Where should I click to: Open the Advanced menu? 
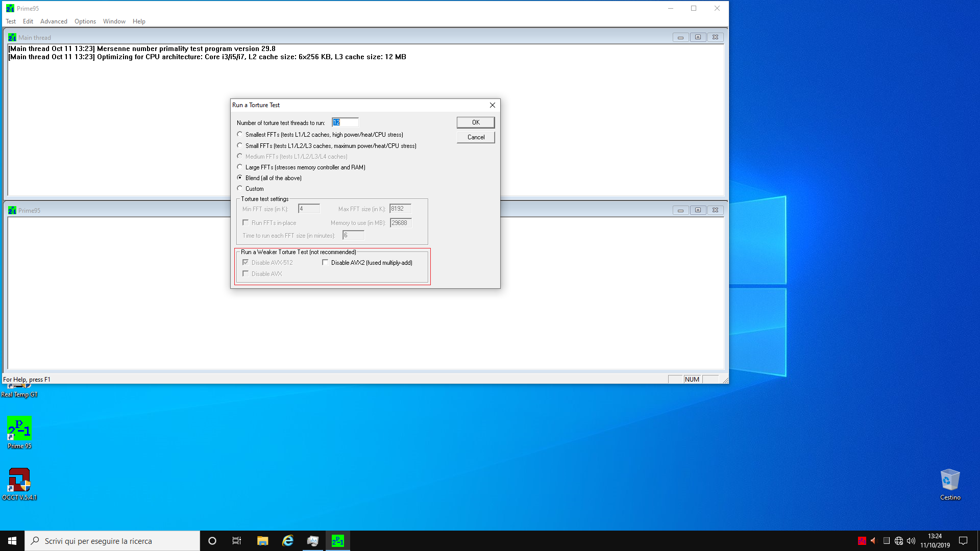(54, 21)
